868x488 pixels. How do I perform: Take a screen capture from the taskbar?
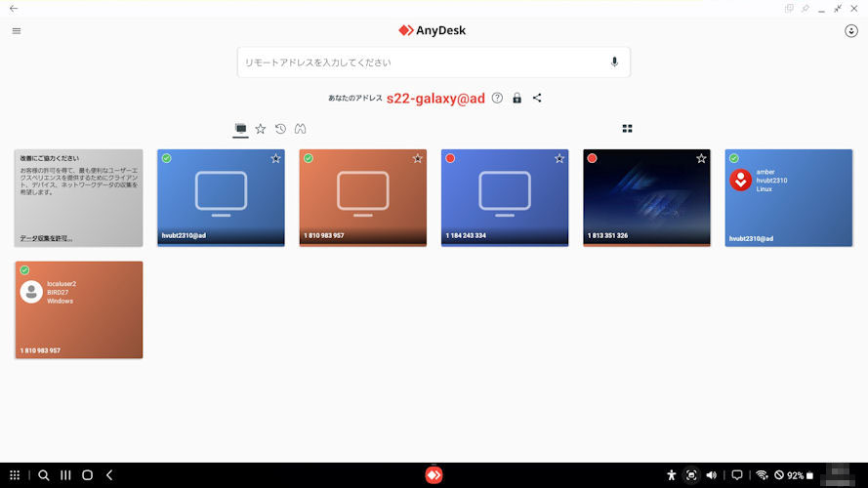pos(691,475)
